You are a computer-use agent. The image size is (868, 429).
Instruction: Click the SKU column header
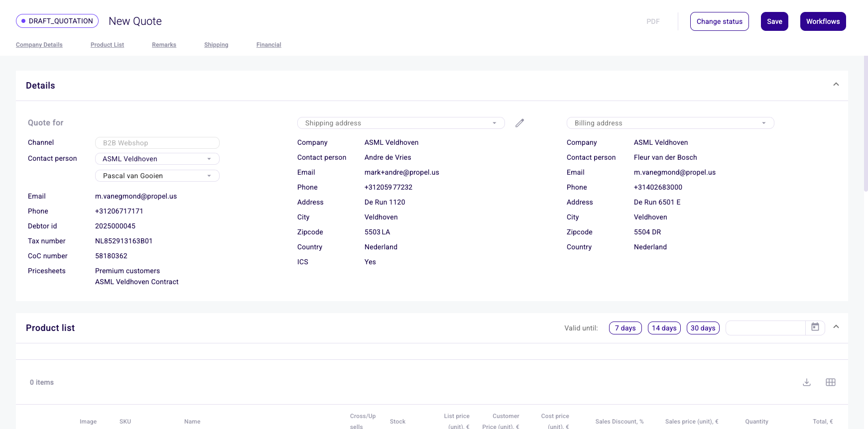[125, 422]
